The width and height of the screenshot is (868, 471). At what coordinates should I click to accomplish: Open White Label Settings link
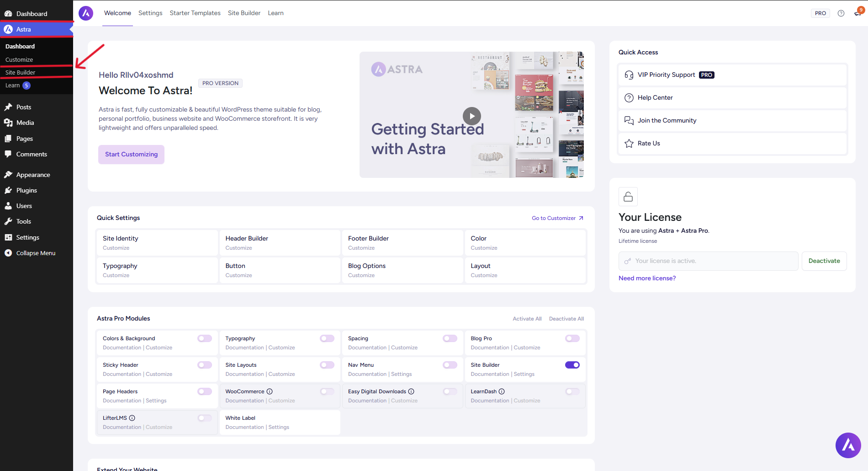(279, 427)
